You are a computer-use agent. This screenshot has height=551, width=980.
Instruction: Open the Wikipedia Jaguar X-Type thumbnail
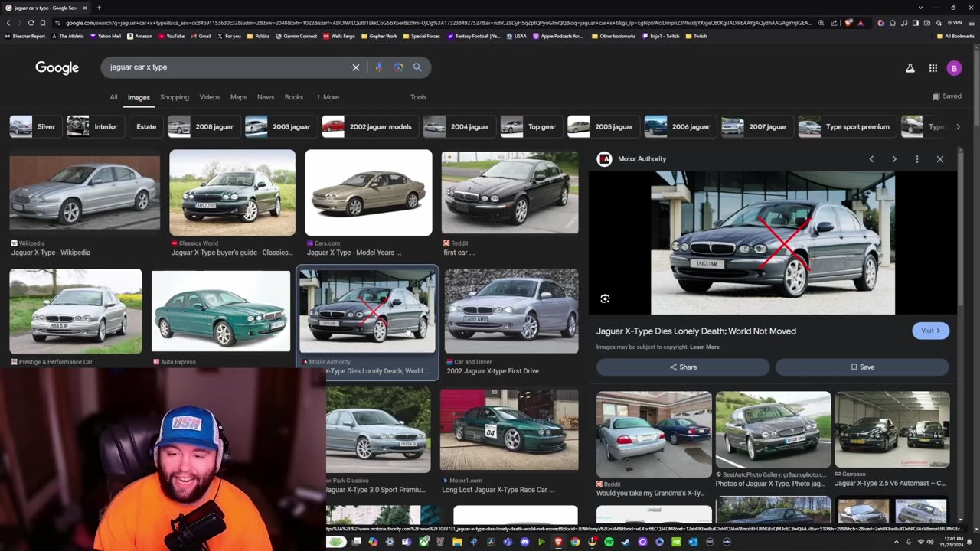coord(85,193)
